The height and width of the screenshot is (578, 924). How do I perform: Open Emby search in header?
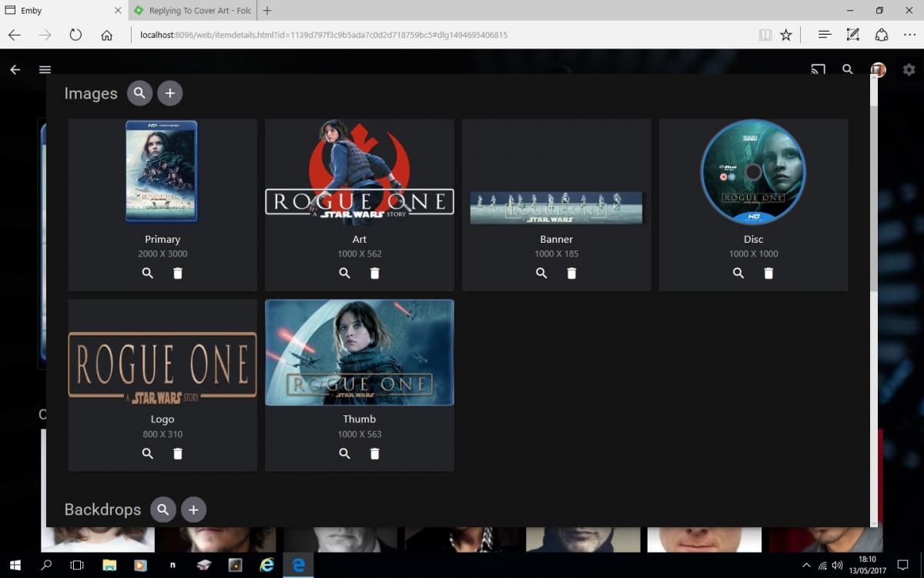point(848,69)
